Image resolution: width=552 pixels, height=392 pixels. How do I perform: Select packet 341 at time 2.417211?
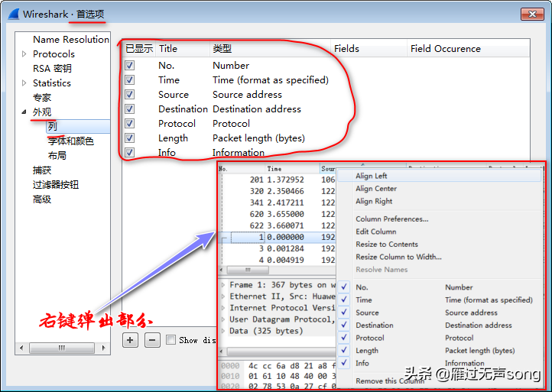tap(277, 202)
